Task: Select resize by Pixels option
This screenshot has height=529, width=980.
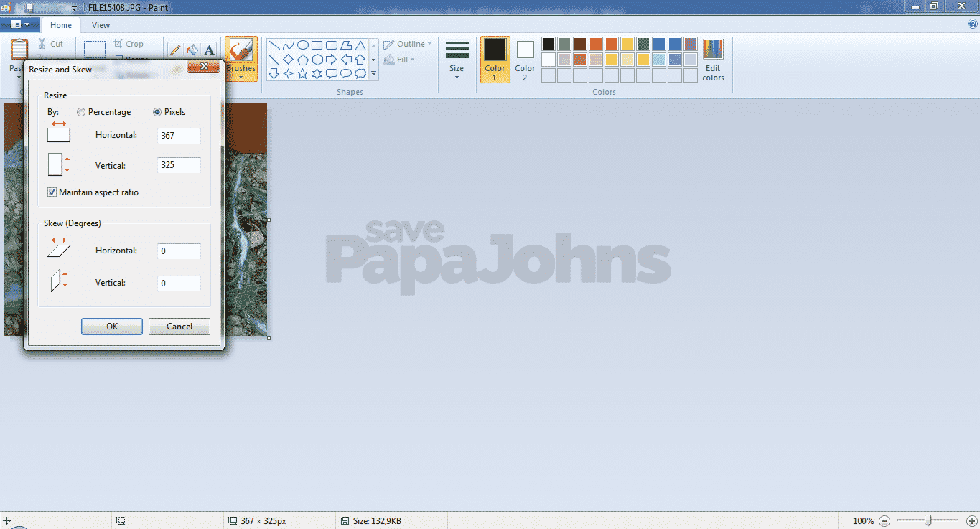Action: [157, 112]
